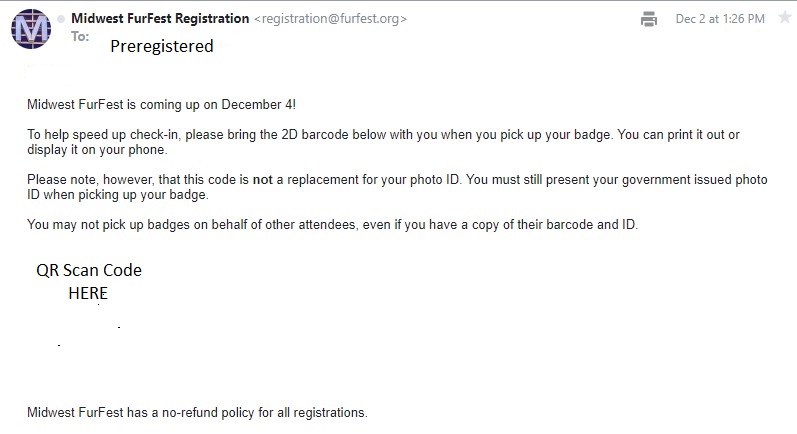Print this email using the printer icon
The width and height of the screenshot is (797, 434).
tap(649, 19)
